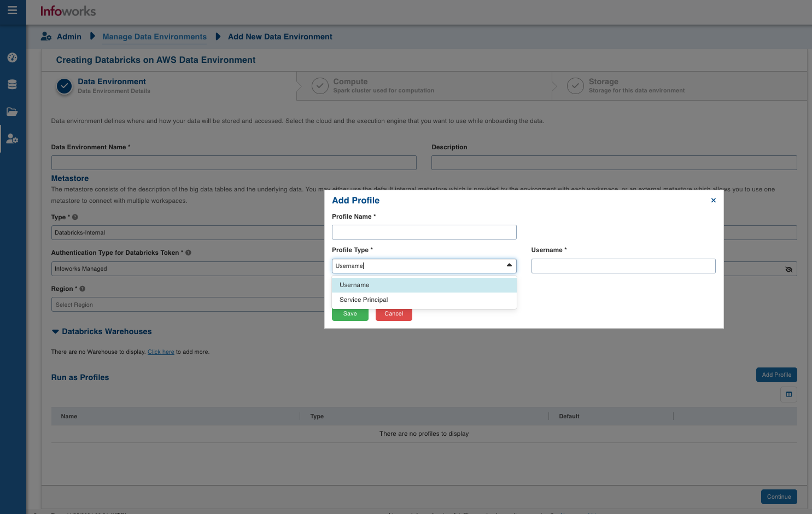Click the Data Environment step checkmark
812x514 pixels.
coord(65,86)
